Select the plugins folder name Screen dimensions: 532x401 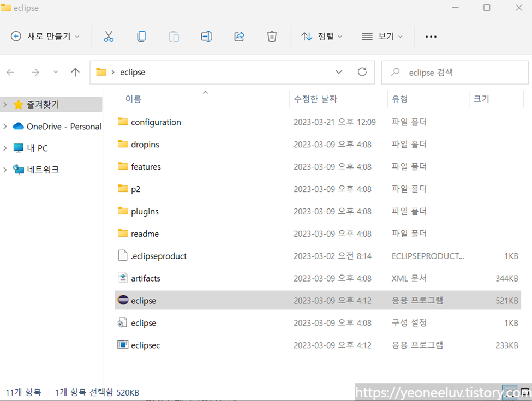(x=145, y=211)
